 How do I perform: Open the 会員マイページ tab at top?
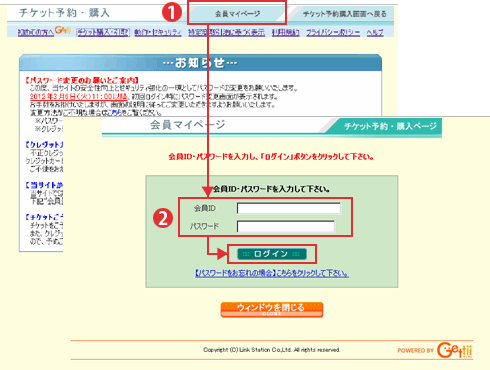point(237,14)
